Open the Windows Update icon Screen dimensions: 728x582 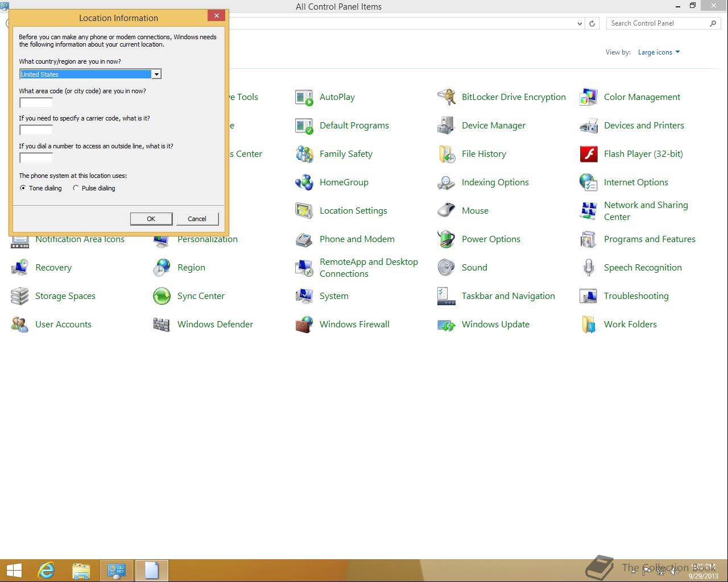pos(446,325)
